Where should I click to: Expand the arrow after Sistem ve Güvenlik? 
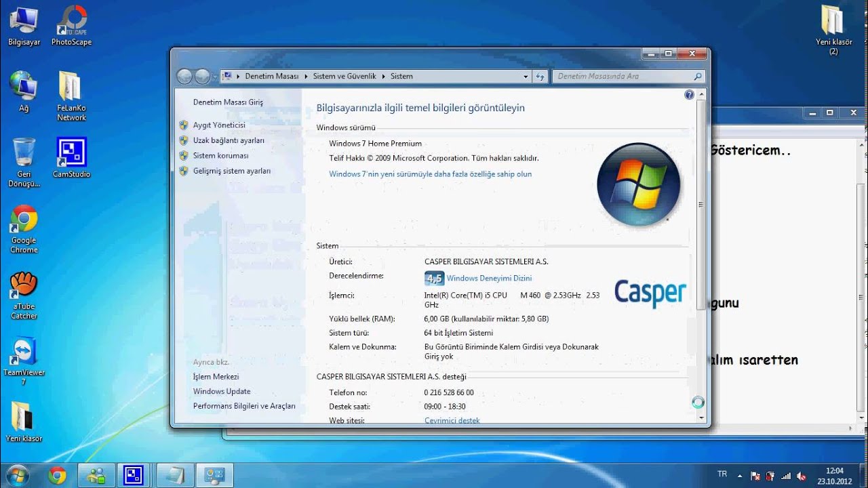(x=383, y=77)
